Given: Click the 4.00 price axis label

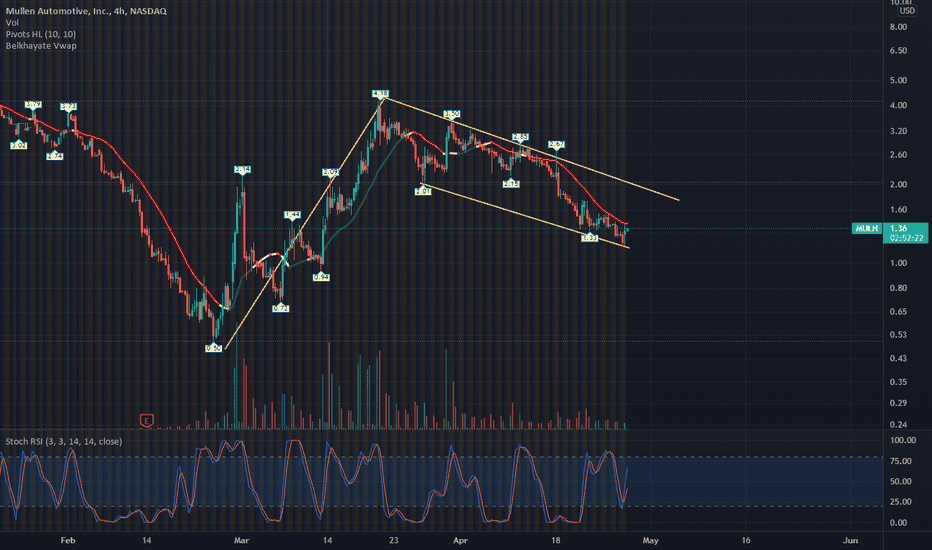Looking at the screenshot, I should pos(898,105).
